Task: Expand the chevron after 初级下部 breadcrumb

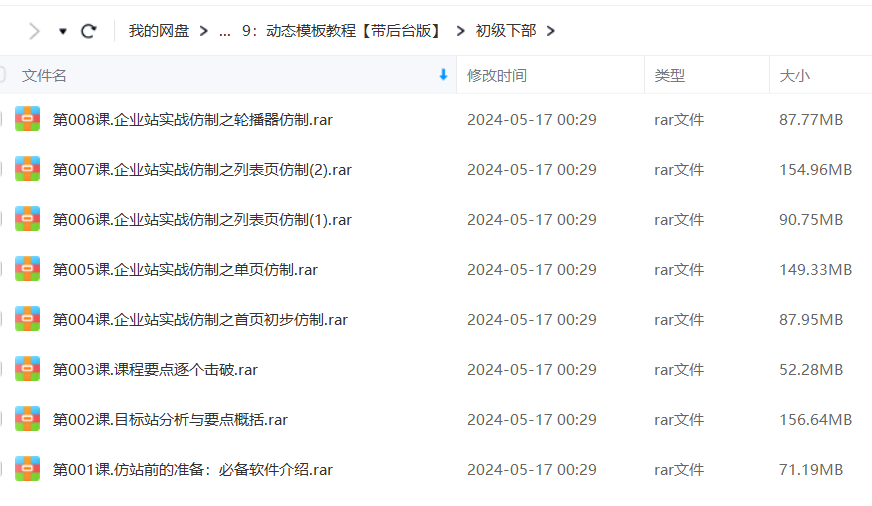Action: (x=551, y=31)
